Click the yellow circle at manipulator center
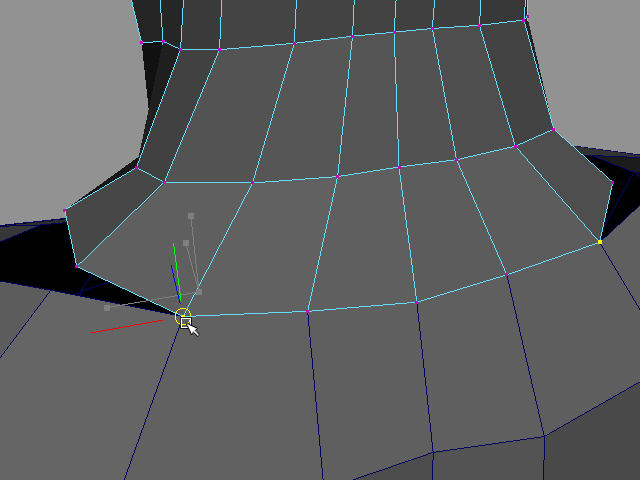This screenshot has height=480, width=640. coord(182,316)
